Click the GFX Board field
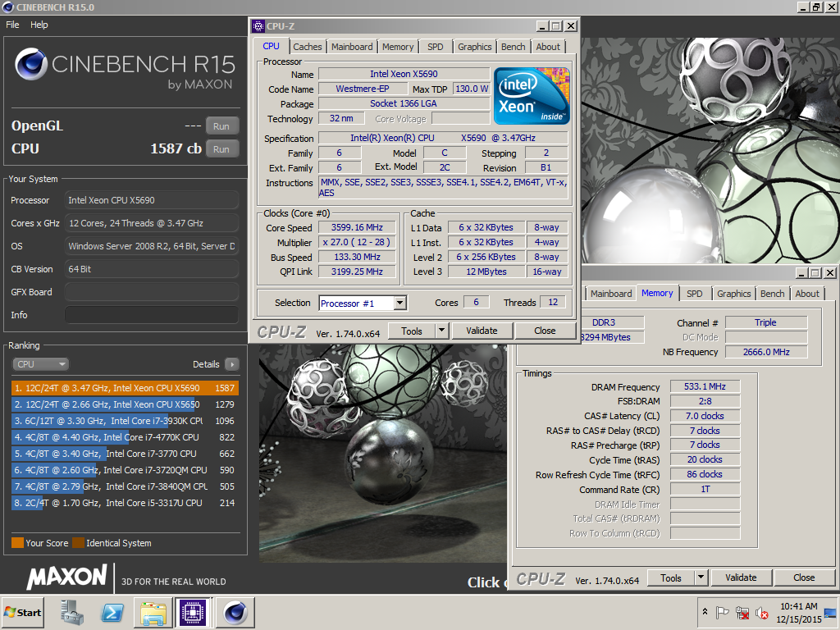This screenshot has height=630, width=840. click(x=152, y=292)
